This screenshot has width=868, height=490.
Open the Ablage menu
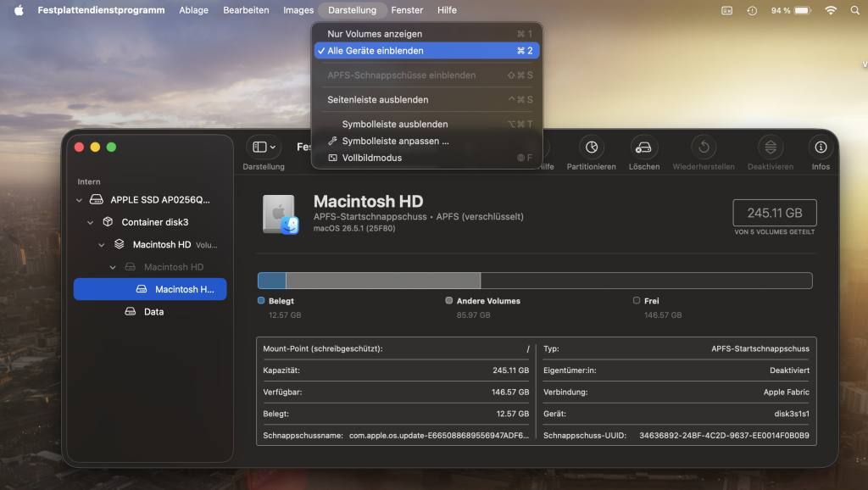(x=194, y=10)
